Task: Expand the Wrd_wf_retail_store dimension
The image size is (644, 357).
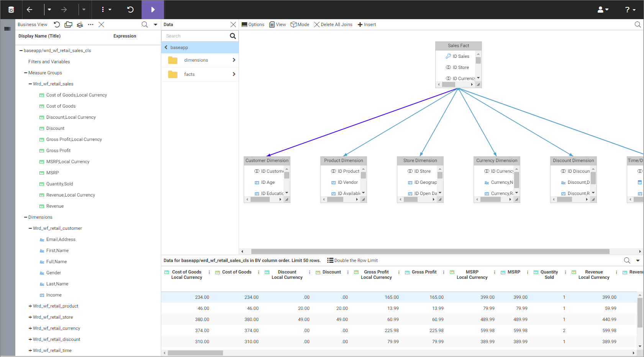Action: [30, 317]
